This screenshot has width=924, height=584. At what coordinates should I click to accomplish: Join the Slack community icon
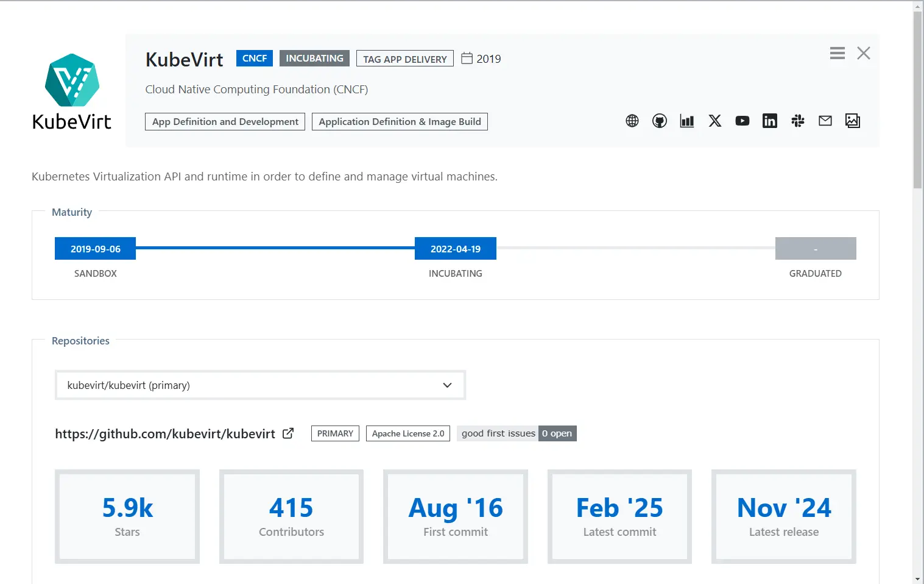tap(797, 121)
